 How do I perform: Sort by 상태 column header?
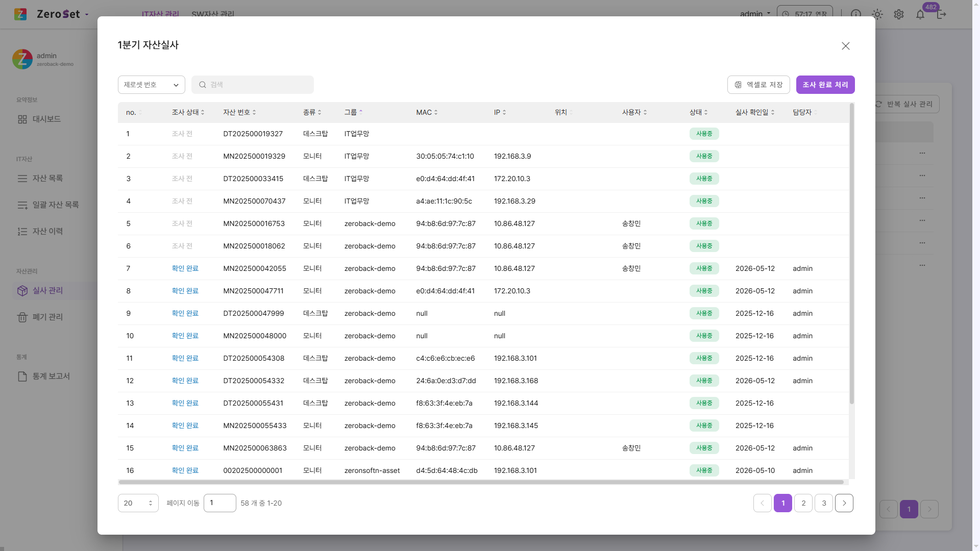[699, 112]
